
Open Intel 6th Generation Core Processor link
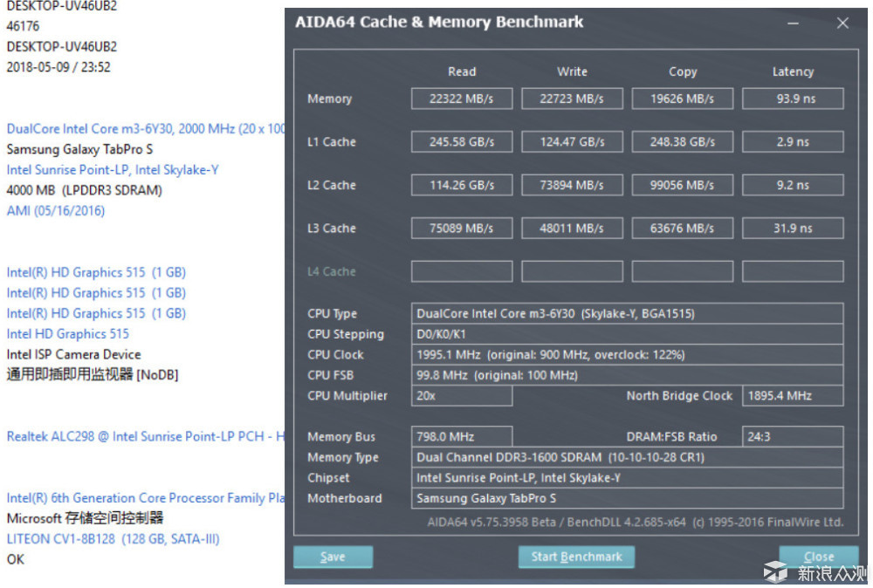point(145,498)
